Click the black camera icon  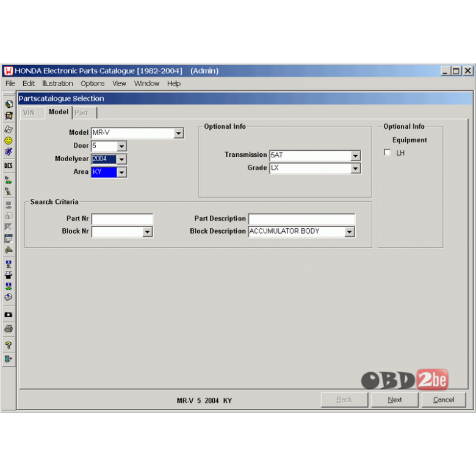click(x=9, y=315)
